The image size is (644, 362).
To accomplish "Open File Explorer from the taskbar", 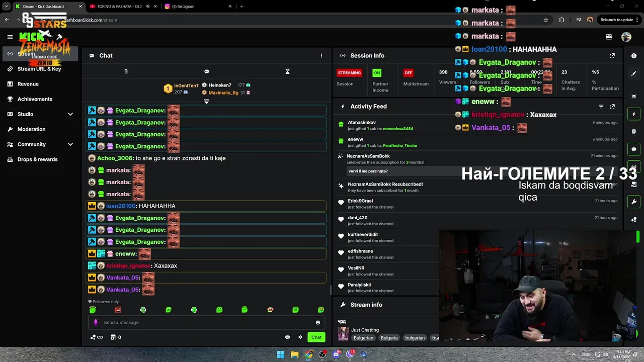I will click(x=294, y=354).
